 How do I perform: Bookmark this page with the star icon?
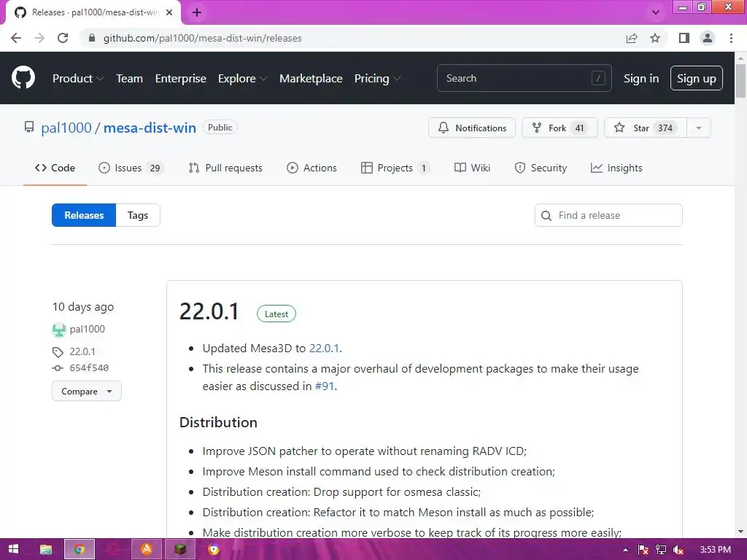tap(655, 38)
